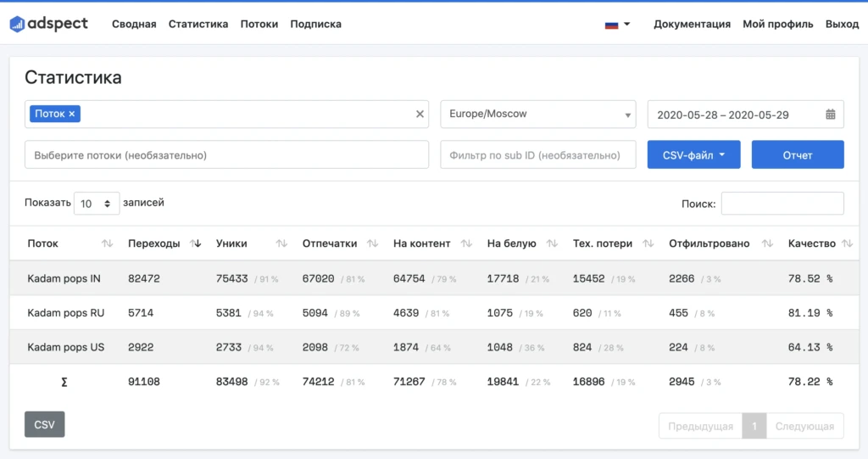Sort by the Уники column icon

pos(281,243)
